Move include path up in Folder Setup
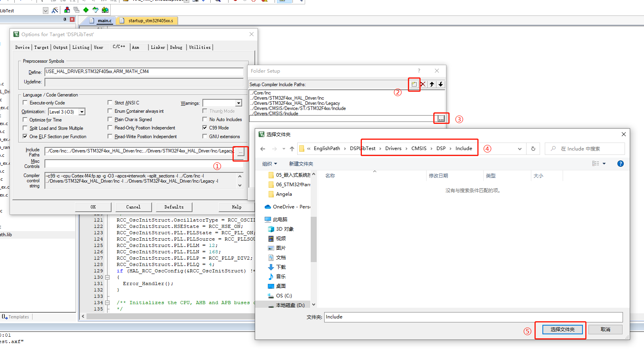 (432, 84)
